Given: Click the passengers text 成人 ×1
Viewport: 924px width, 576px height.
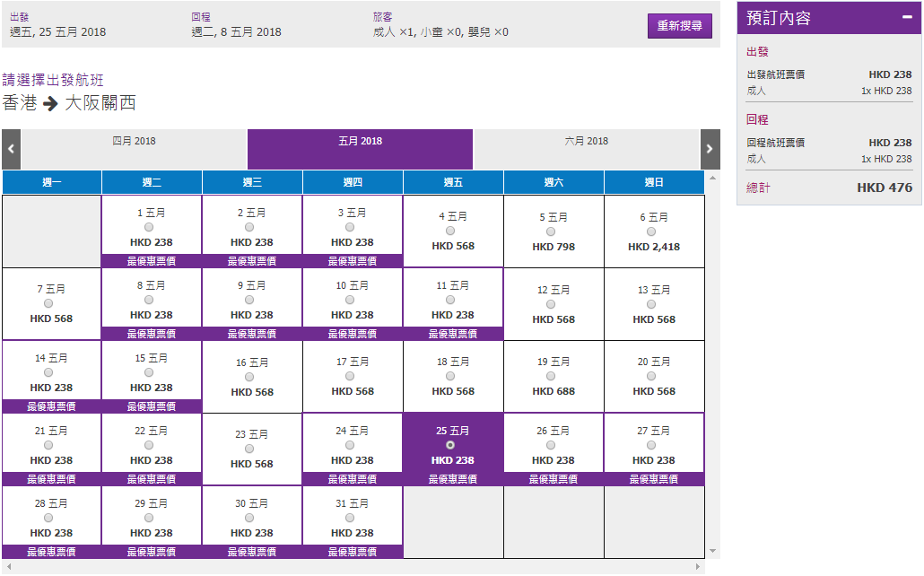Looking at the screenshot, I should [x=393, y=31].
